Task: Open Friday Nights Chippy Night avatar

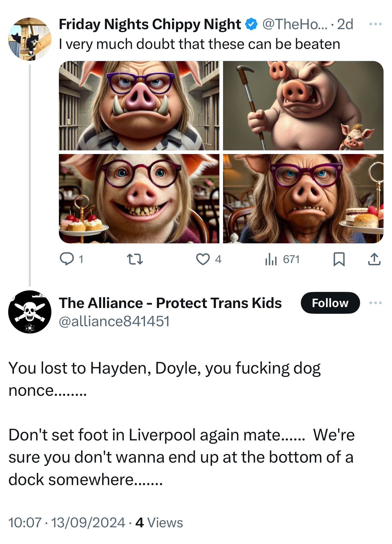Action: [30, 39]
